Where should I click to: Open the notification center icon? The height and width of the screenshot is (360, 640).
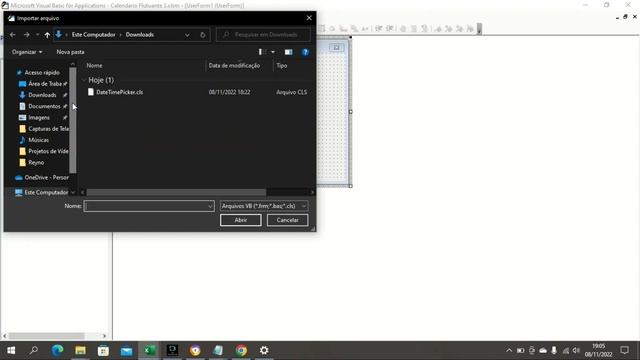point(624,350)
